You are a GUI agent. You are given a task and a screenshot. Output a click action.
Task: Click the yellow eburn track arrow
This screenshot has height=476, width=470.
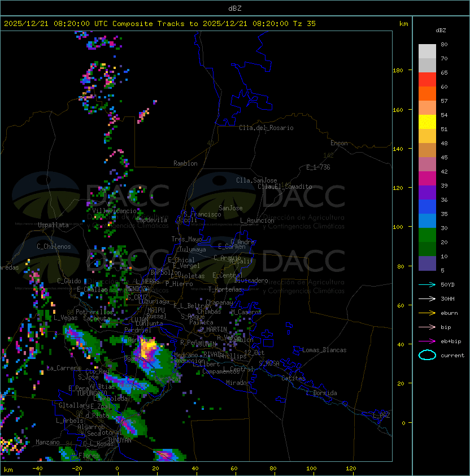(x=427, y=313)
